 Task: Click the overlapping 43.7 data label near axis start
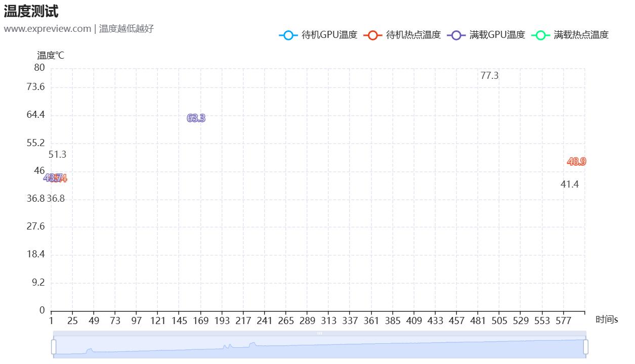[x=55, y=177]
